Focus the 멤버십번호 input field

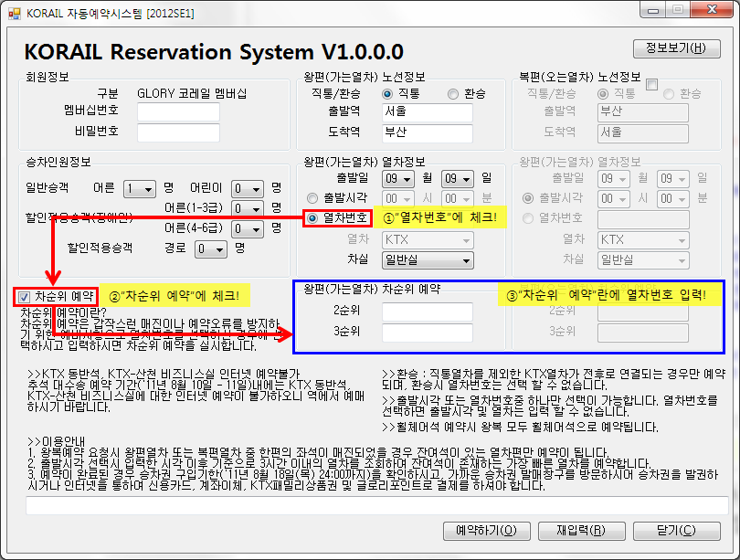pos(178,111)
